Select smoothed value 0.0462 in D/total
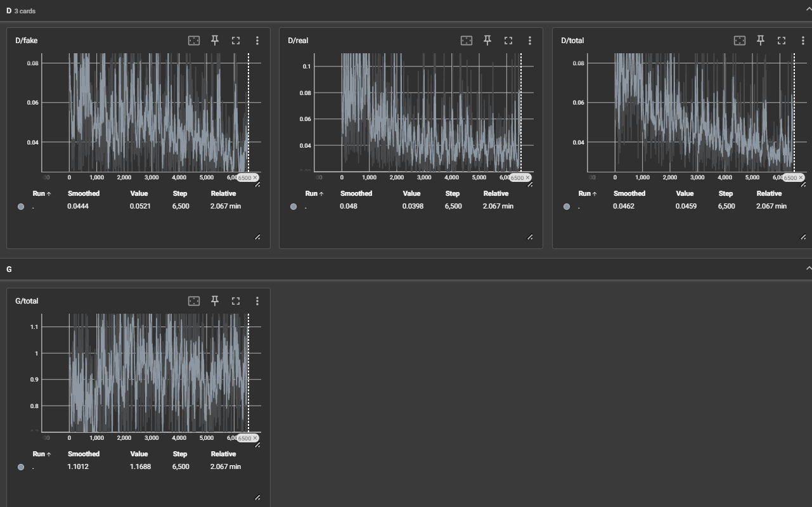Image resolution: width=812 pixels, height=507 pixels. click(x=624, y=206)
